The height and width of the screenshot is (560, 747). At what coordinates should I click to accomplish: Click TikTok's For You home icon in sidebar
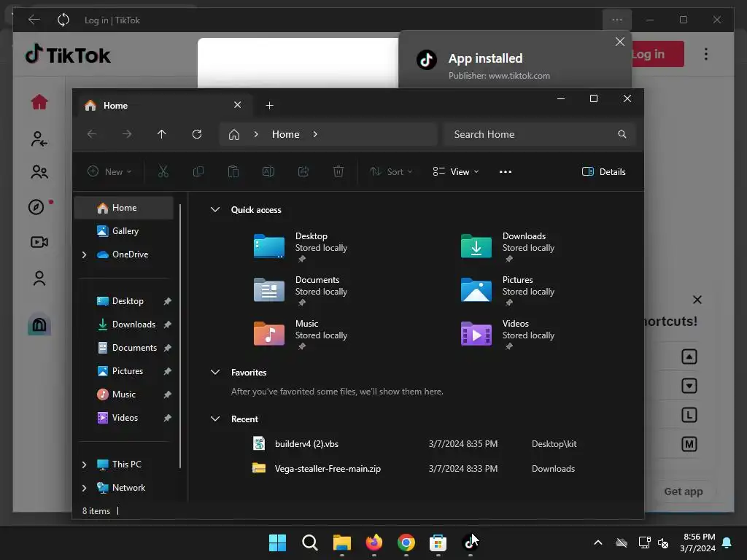pos(39,102)
